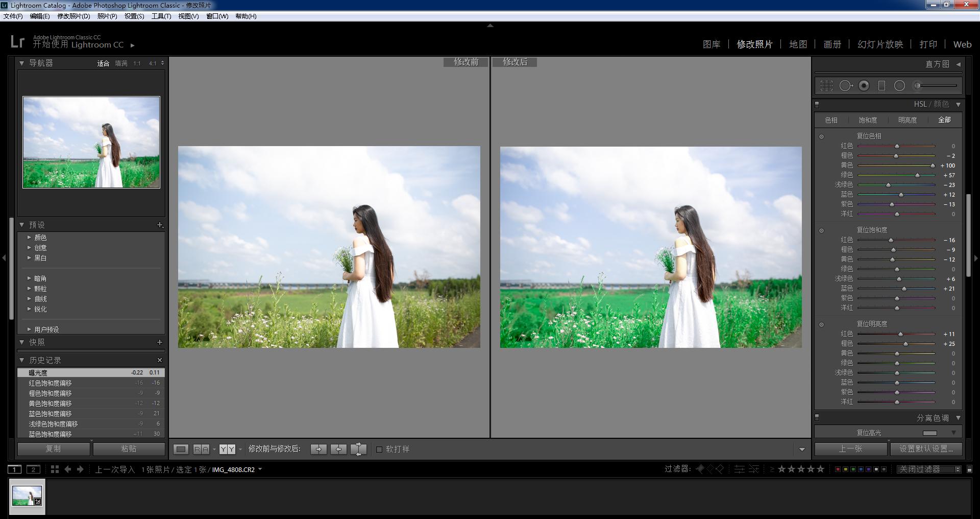
Task: Click the luminance targeted adjustment tool
Action: 821,324
